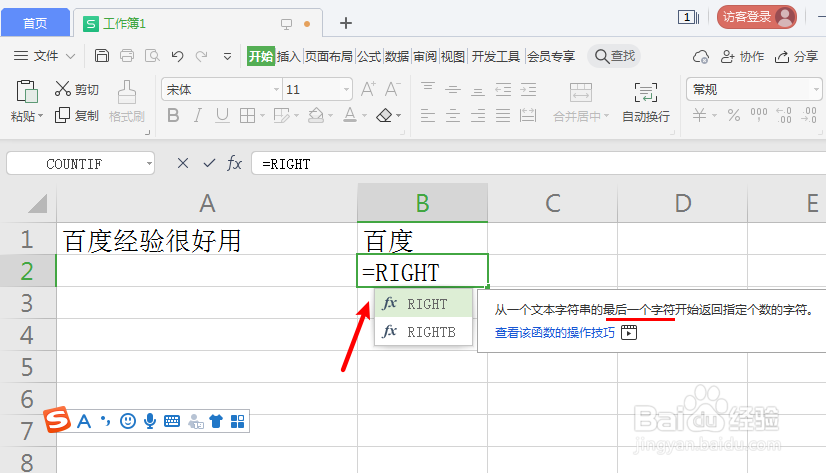Align text right icon

478,115
